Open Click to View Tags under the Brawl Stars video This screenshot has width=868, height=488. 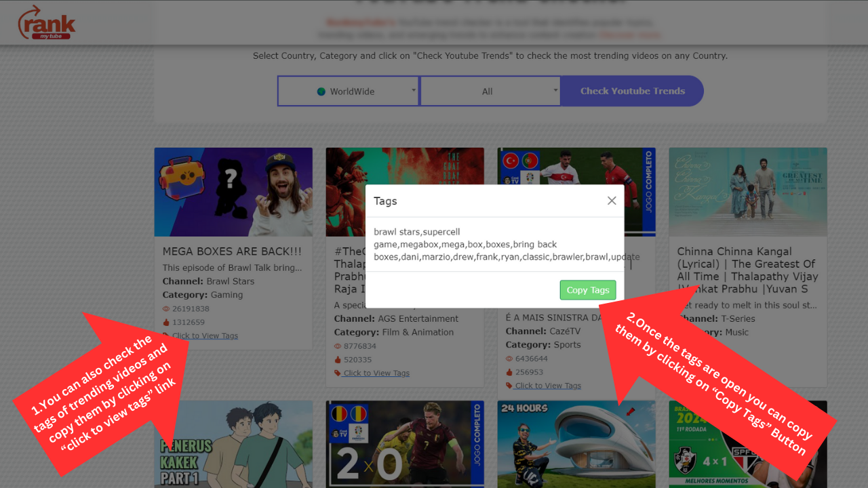205,335
